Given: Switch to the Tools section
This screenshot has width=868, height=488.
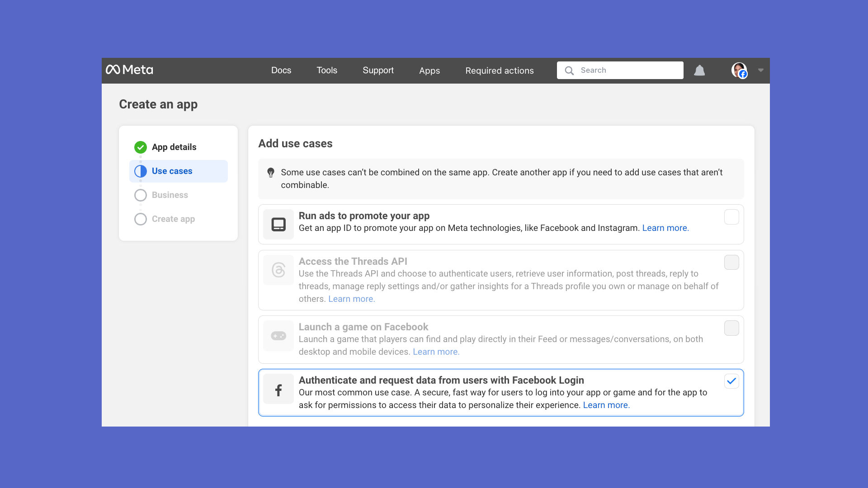Looking at the screenshot, I should coord(327,70).
